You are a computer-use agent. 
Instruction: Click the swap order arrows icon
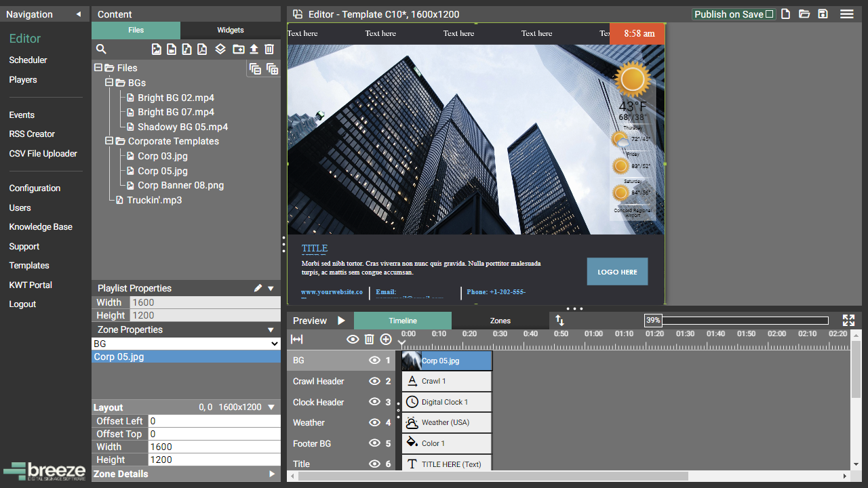click(x=559, y=321)
